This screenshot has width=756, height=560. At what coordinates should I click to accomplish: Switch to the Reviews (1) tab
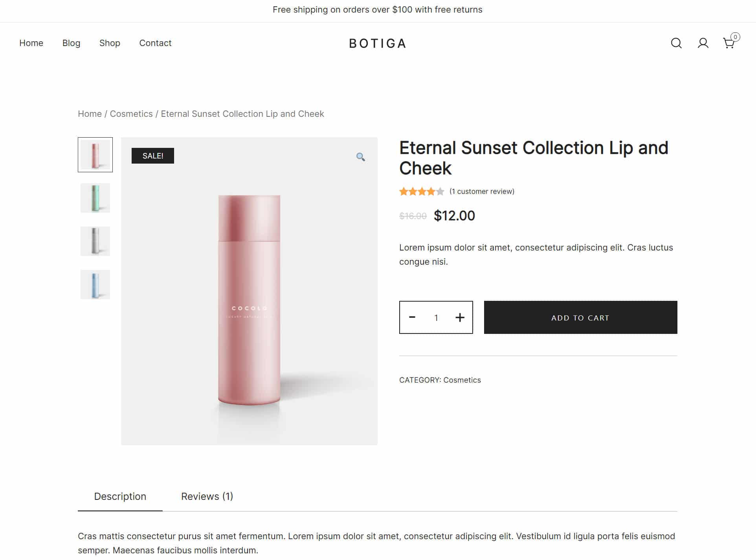point(207,496)
